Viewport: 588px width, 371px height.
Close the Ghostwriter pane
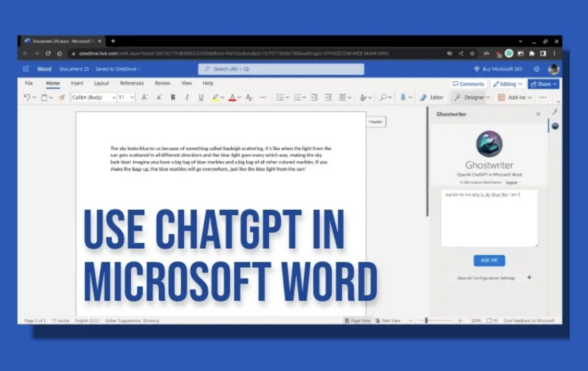pos(538,114)
